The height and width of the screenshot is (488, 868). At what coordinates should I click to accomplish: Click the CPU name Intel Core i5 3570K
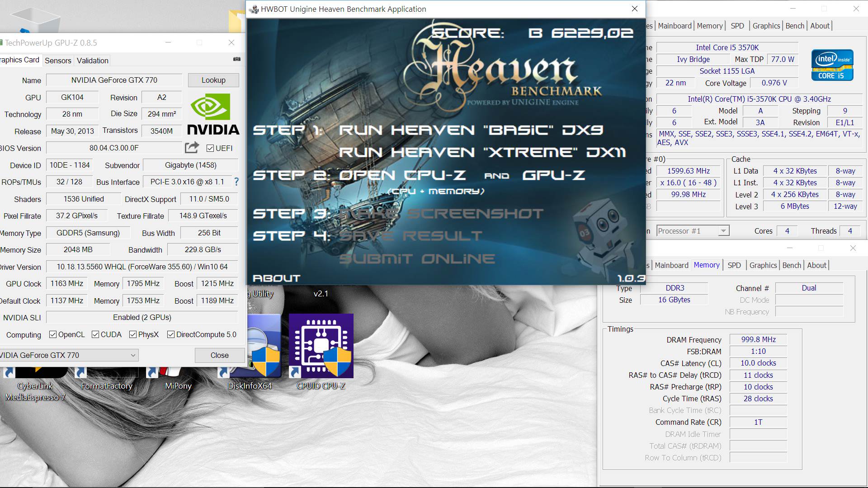point(727,47)
